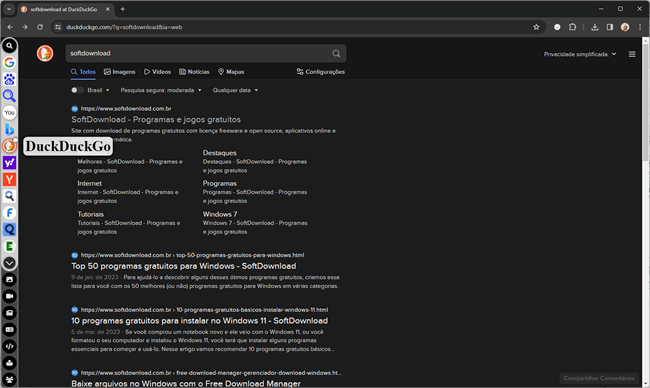
Task: Open the Brasil region dropdown
Action: 98,90
